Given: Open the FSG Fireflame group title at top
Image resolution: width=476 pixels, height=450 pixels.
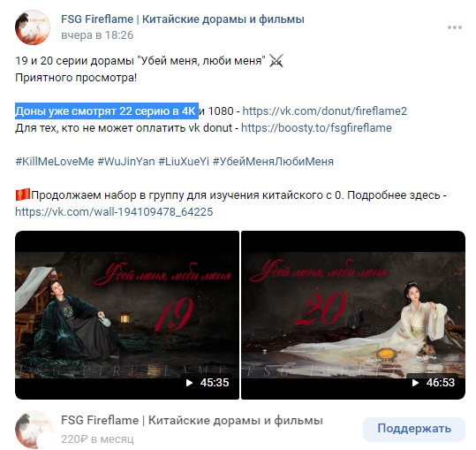Looking at the screenshot, I should (183, 19).
